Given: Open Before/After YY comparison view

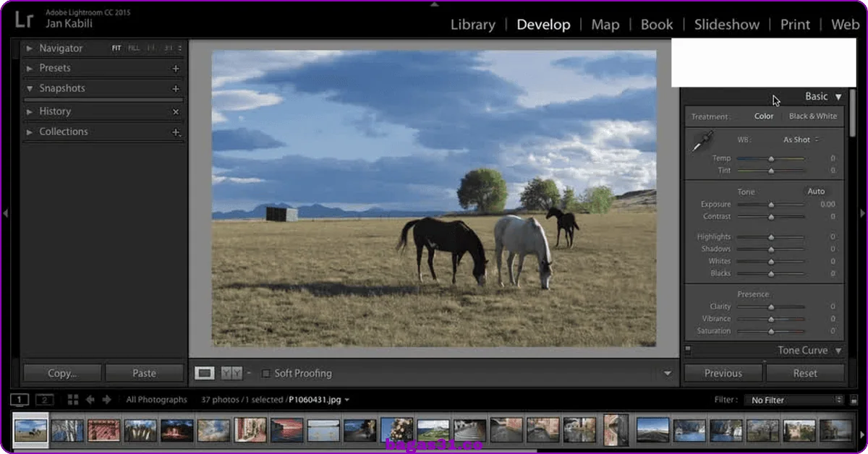Looking at the screenshot, I should (231, 373).
